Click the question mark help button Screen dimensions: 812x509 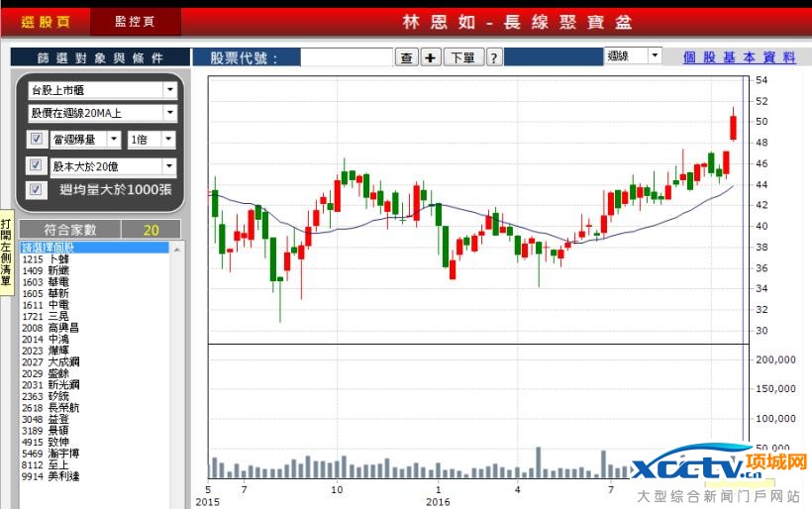[x=494, y=58]
